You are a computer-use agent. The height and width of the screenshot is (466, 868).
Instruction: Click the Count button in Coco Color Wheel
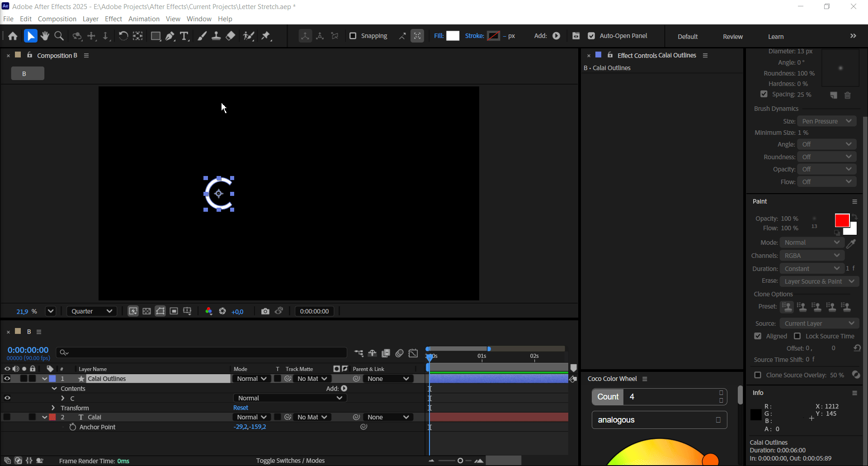(x=608, y=397)
